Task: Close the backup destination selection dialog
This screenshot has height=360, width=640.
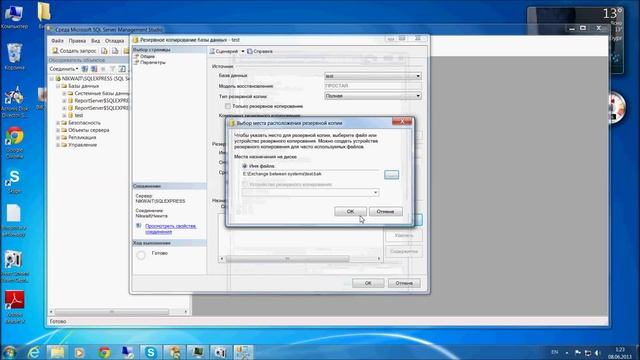Action: (x=402, y=122)
